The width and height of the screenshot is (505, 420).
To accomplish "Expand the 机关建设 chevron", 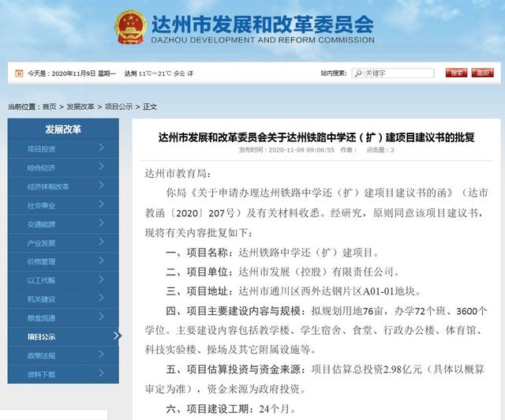I will [x=102, y=298].
